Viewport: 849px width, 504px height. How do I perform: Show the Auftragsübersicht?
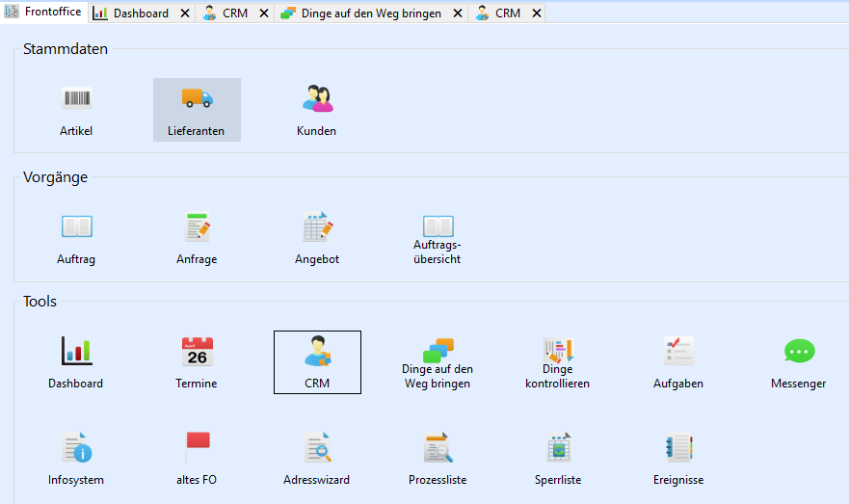(x=438, y=227)
